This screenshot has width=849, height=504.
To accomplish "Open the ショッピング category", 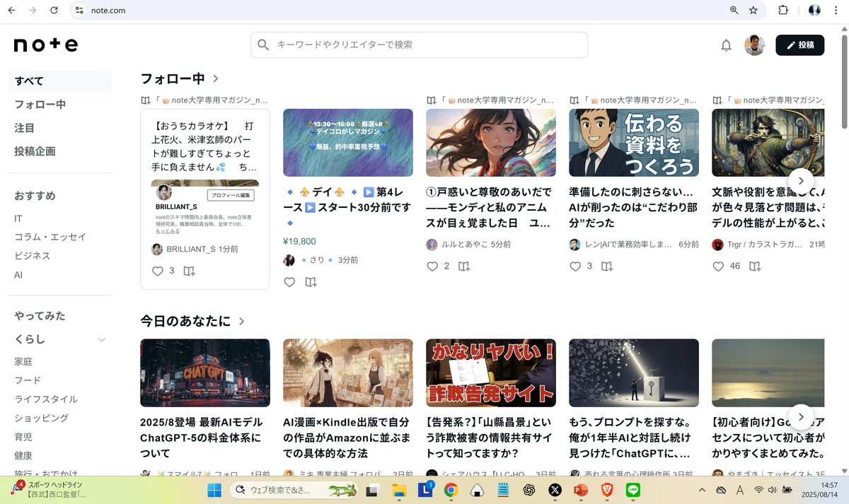I will pyautogui.click(x=41, y=418).
